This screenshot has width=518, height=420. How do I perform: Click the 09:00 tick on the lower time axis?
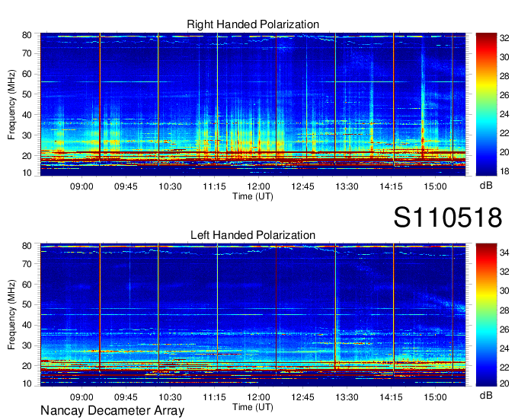coord(82,397)
